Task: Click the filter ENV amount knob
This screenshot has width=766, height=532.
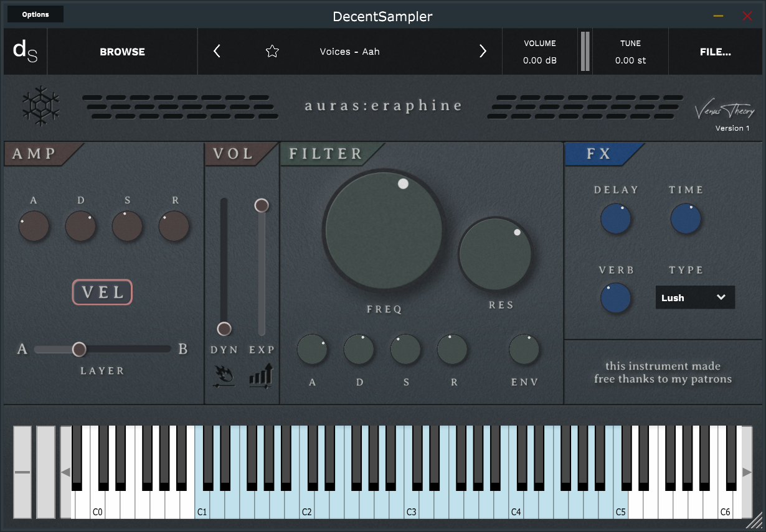Action: click(524, 350)
